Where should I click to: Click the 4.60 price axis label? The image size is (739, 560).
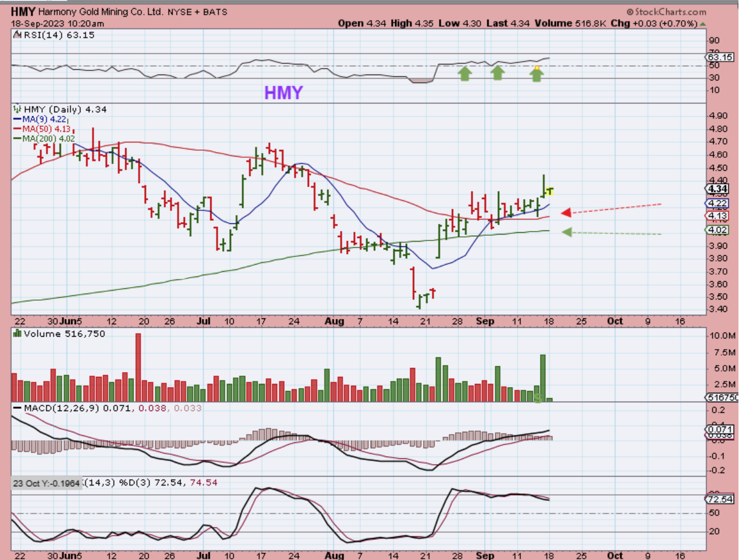719,155
